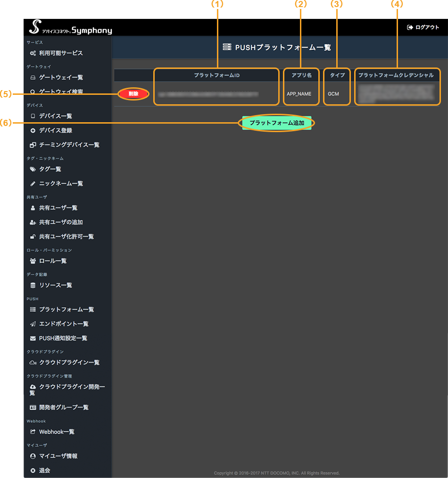Open PUSH通知設定一覧 page
This screenshot has height=478, width=448.
(x=63, y=338)
